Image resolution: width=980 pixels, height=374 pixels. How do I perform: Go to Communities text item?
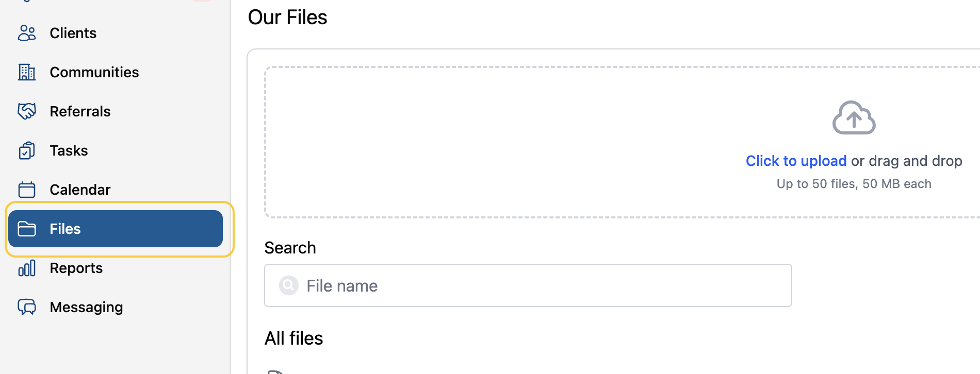(94, 72)
